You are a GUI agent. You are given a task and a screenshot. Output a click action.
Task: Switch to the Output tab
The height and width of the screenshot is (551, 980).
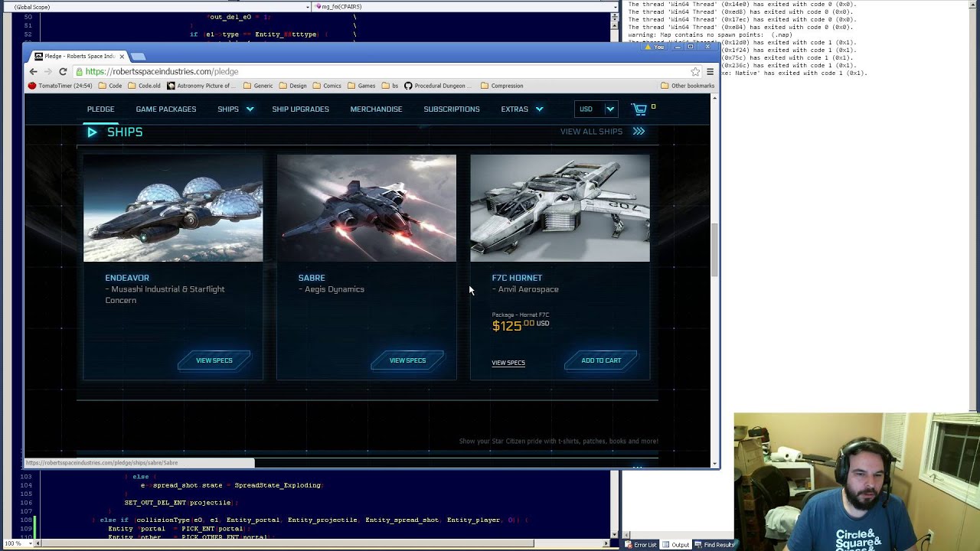tap(676, 545)
